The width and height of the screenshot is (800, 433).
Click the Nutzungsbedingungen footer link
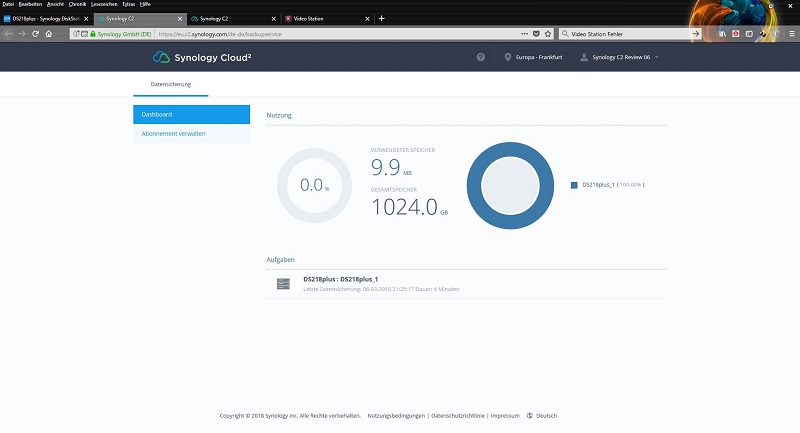click(x=396, y=416)
